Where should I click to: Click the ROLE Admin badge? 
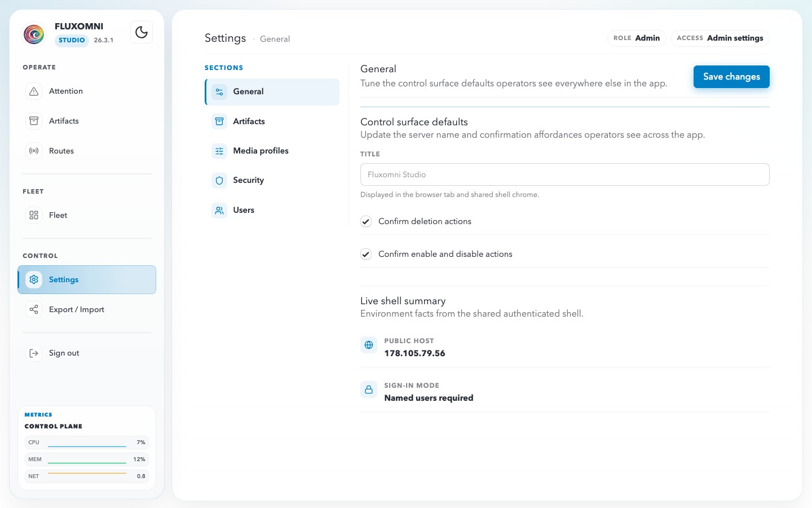[x=637, y=38]
